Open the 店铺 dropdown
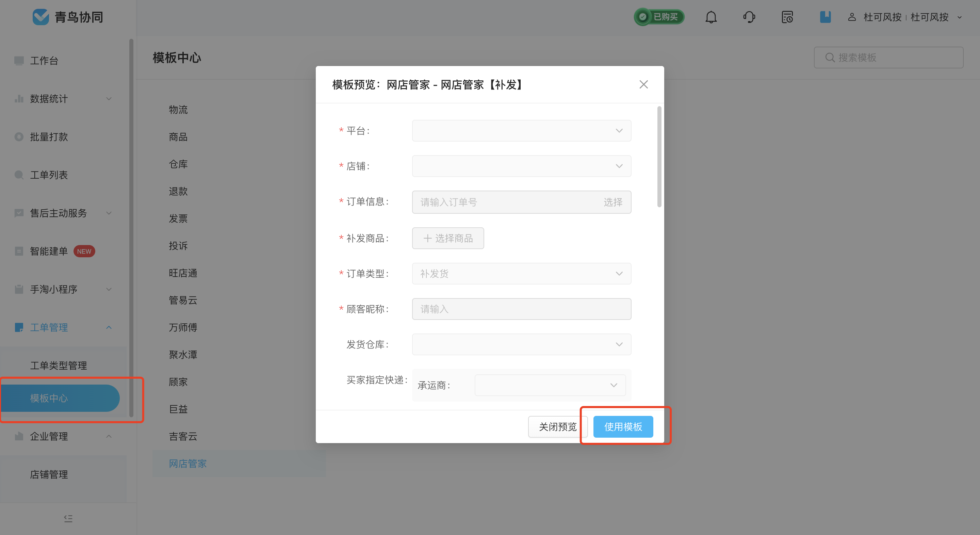980x535 pixels. [x=521, y=166]
